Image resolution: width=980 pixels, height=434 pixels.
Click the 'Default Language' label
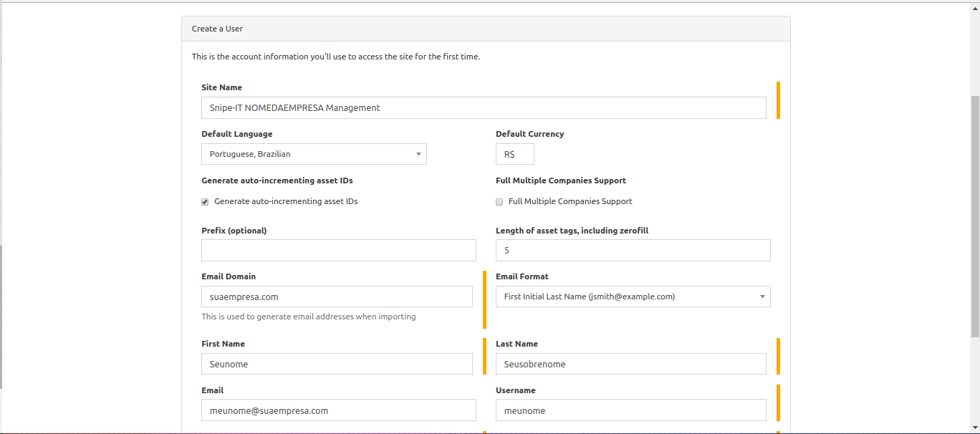point(237,134)
